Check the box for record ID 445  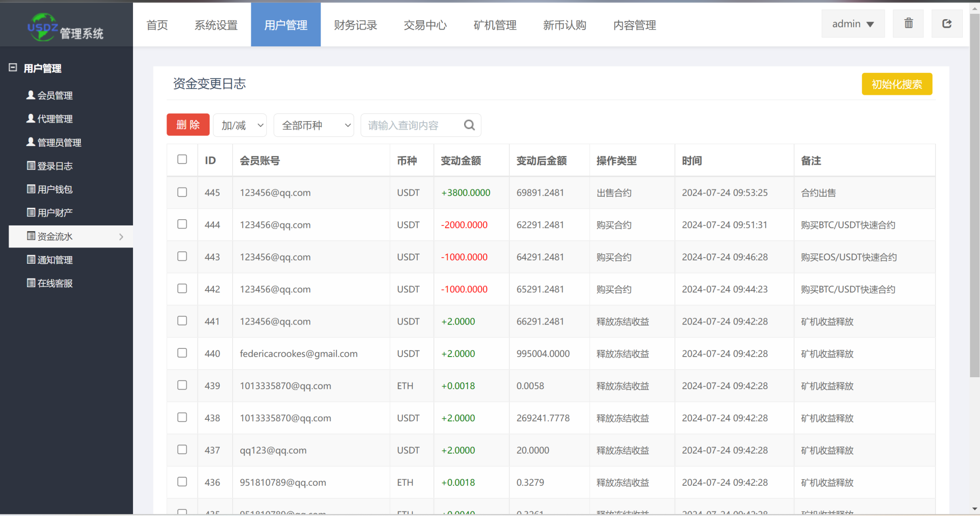pos(182,192)
